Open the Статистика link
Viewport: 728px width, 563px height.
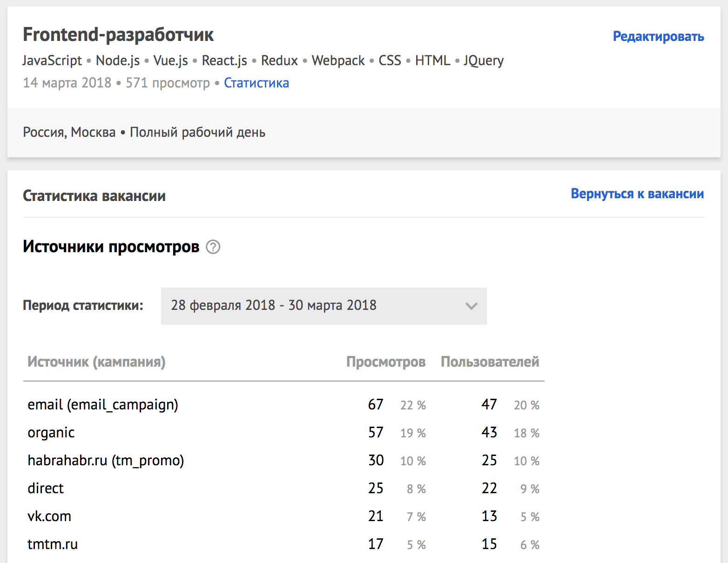coord(256,83)
